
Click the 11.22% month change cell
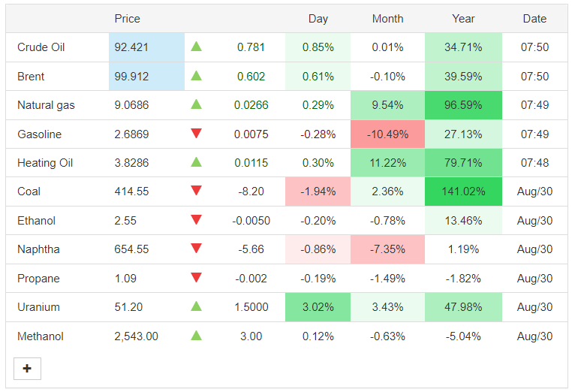coord(387,163)
